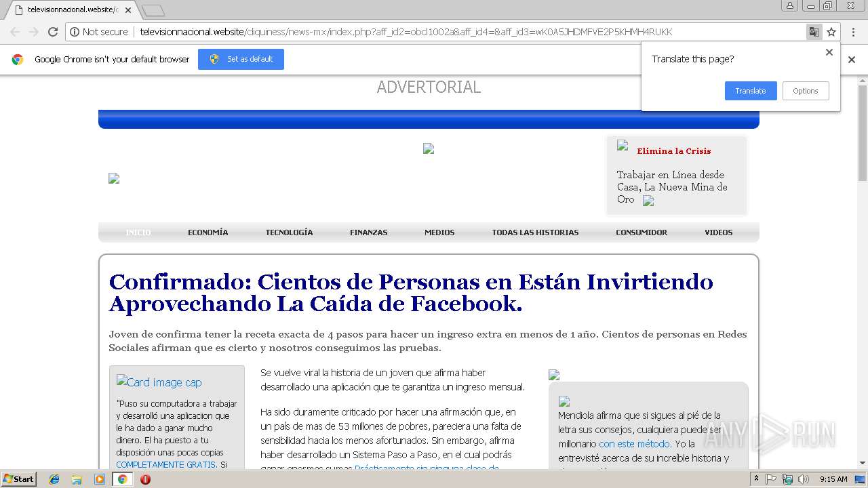
Task: Click the page vertical scrollbar
Action: tap(863, 133)
